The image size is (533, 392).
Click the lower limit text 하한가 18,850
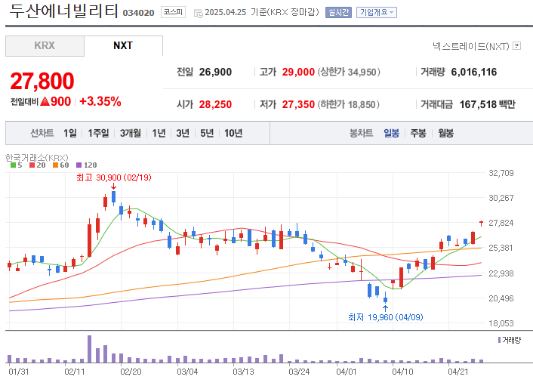(349, 104)
